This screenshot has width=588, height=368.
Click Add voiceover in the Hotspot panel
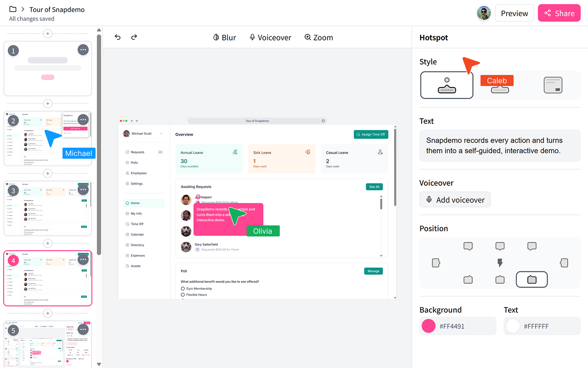click(455, 200)
